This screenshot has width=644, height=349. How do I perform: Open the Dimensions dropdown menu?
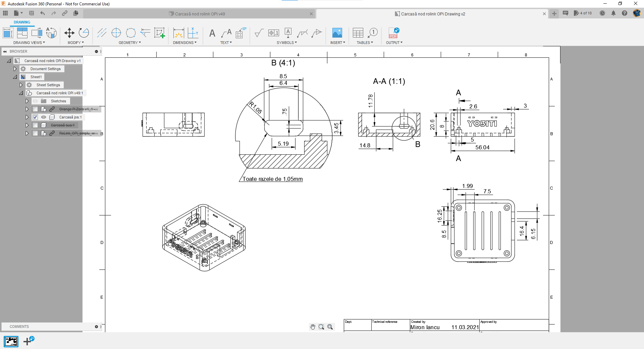(185, 43)
